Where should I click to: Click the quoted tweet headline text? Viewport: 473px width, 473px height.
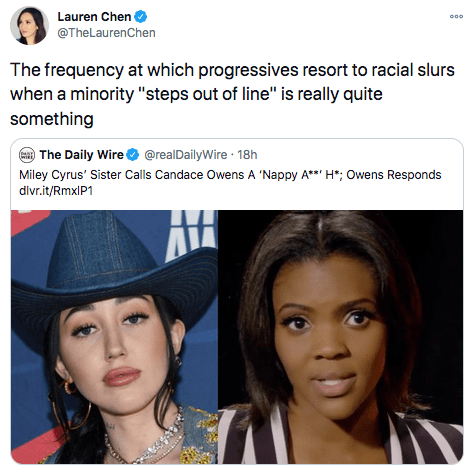230,175
